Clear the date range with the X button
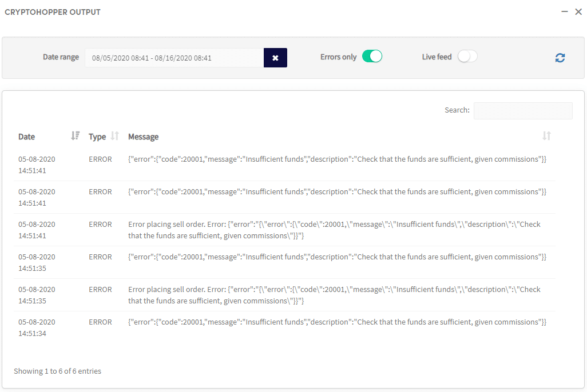Screen dimensions: 587x392 (275, 58)
